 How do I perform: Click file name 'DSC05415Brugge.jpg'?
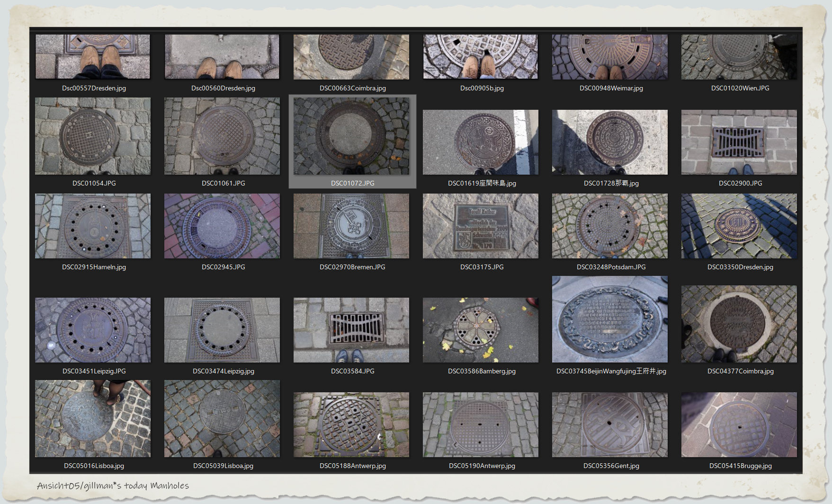pyautogui.click(x=740, y=466)
